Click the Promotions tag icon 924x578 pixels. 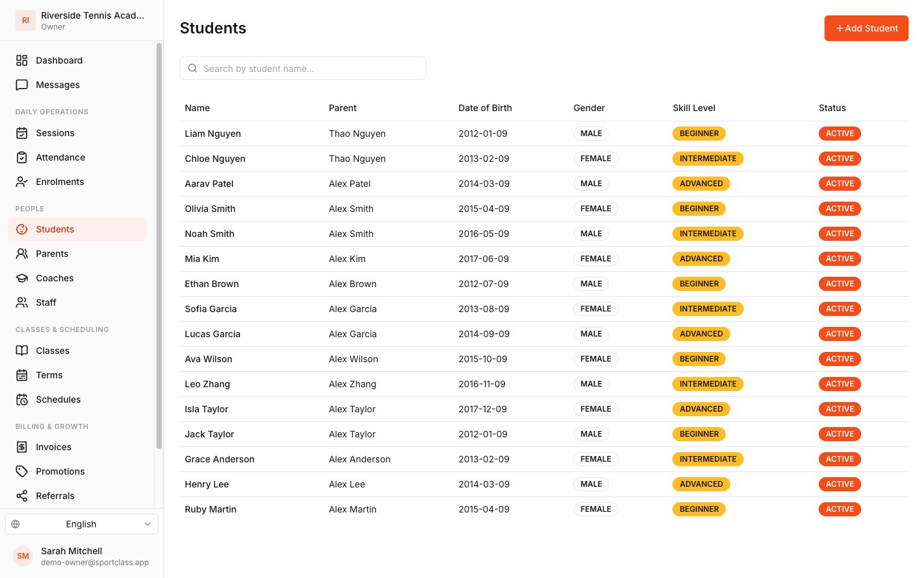22,471
